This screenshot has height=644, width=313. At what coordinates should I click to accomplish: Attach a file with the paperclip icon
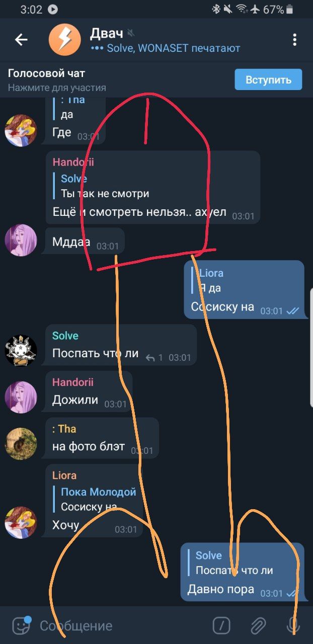point(258,625)
